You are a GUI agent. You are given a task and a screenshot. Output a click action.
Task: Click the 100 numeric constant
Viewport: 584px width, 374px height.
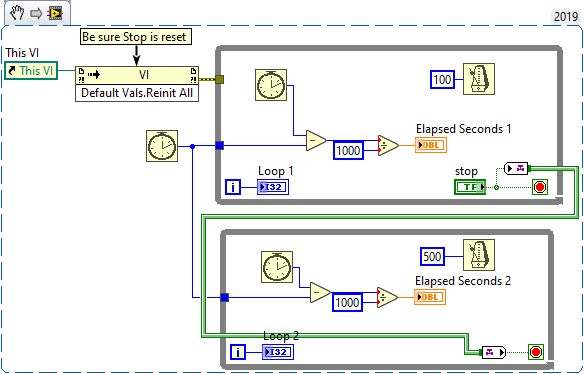click(x=442, y=79)
